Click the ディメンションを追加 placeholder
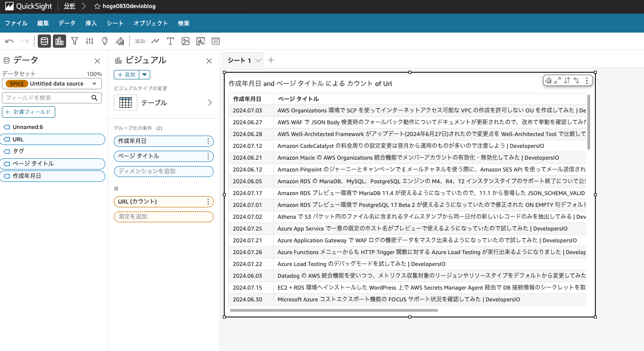The height and width of the screenshot is (351, 644). click(164, 171)
